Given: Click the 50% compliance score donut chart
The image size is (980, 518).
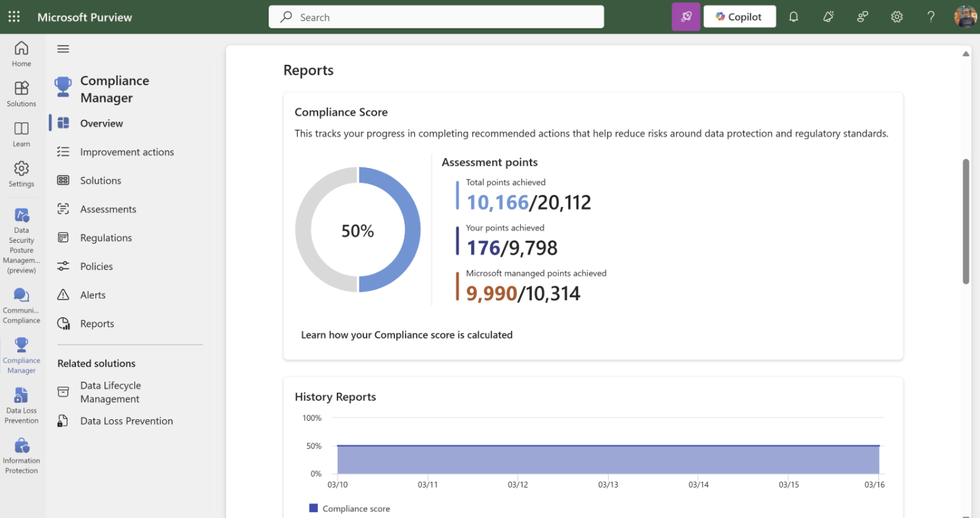Looking at the screenshot, I should (x=358, y=230).
